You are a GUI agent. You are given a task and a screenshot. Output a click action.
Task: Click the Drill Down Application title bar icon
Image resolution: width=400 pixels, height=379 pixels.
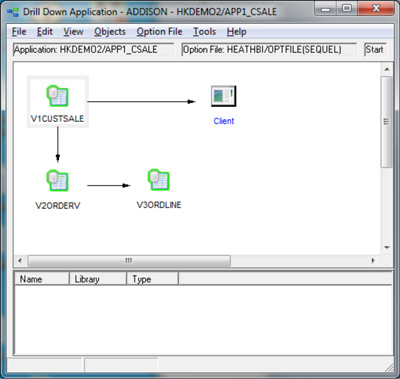[13, 12]
